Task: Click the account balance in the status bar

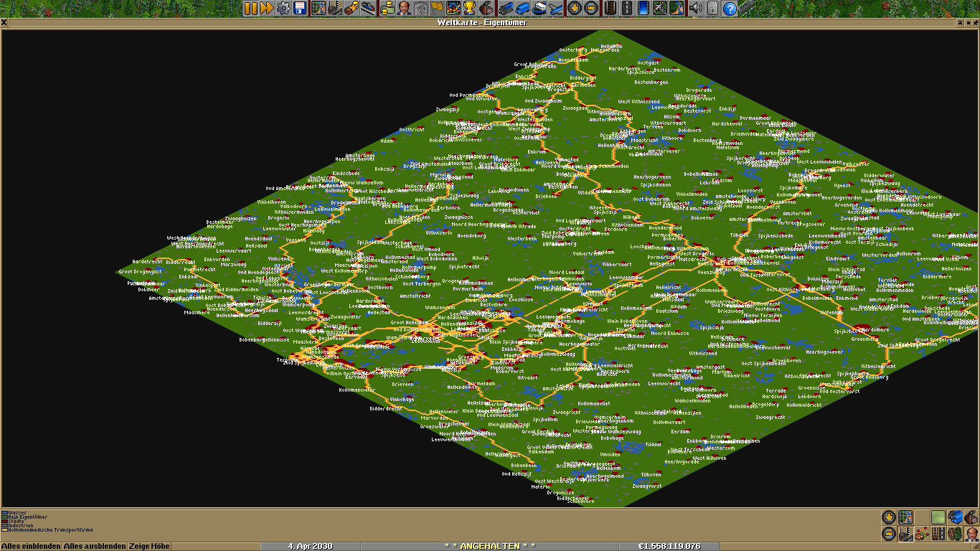Action: click(669, 546)
